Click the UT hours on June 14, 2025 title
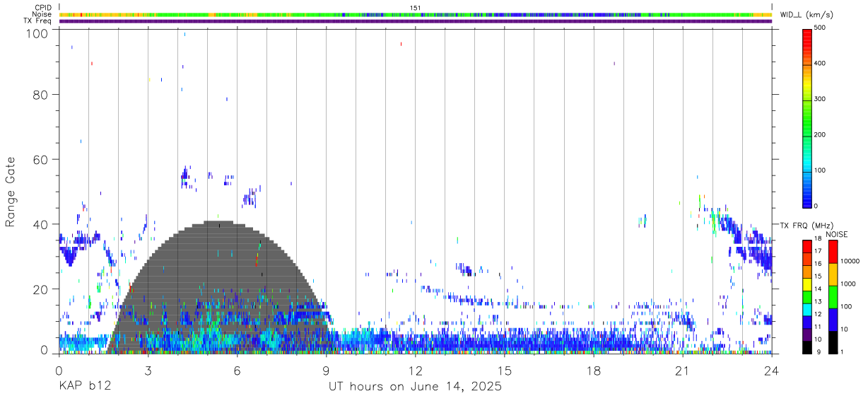 tap(415, 387)
